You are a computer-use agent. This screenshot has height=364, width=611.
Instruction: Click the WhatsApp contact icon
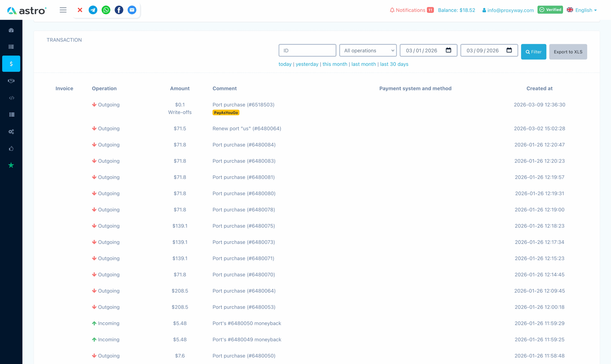click(x=106, y=10)
